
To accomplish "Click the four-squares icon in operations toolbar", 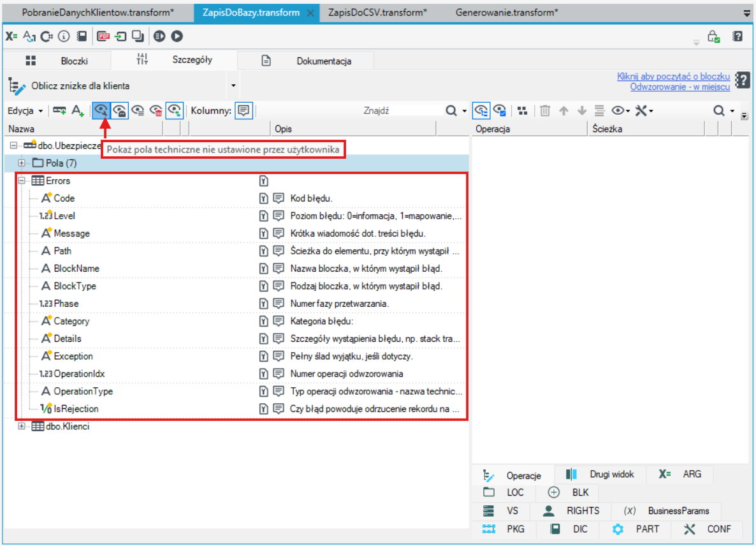I will coord(522,110).
